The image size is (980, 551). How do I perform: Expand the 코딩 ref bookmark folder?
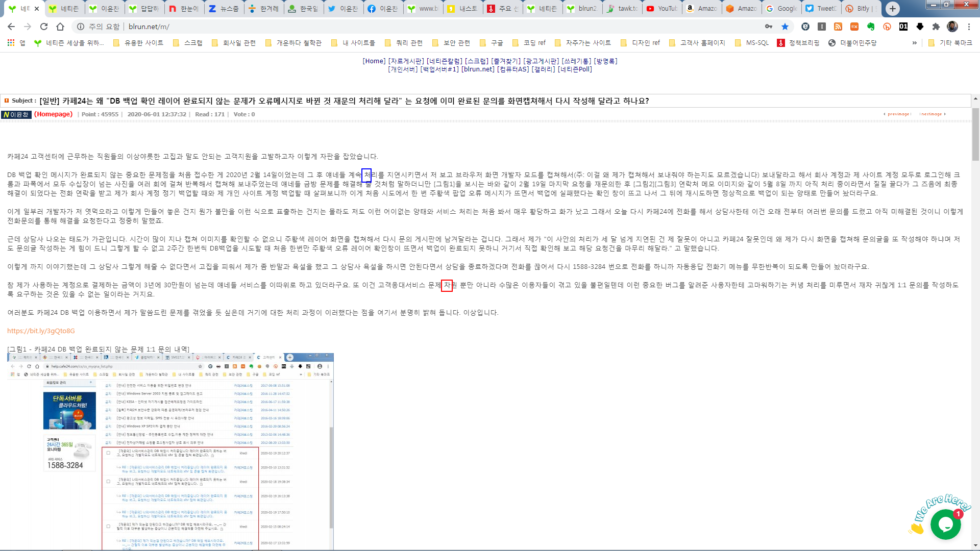[x=529, y=43]
